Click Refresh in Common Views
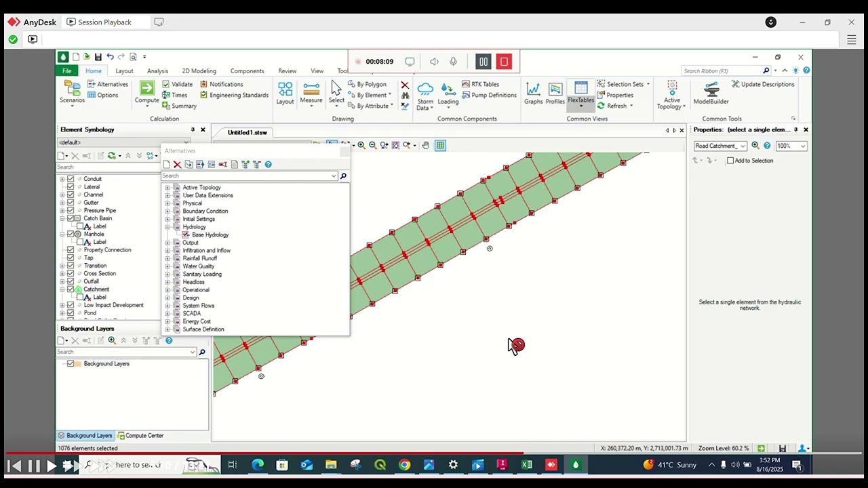The image size is (868, 488). pyautogui.click(x=615, y=106)
